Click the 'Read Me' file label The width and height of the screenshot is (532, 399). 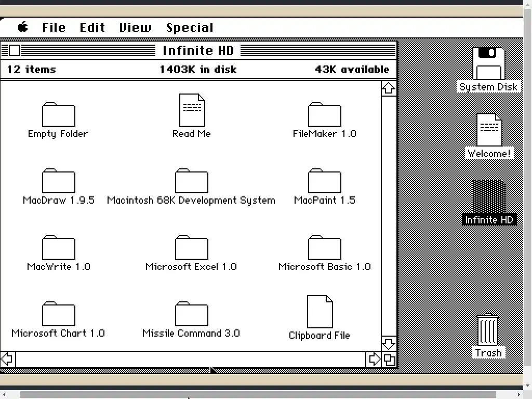tap(191, 134)
